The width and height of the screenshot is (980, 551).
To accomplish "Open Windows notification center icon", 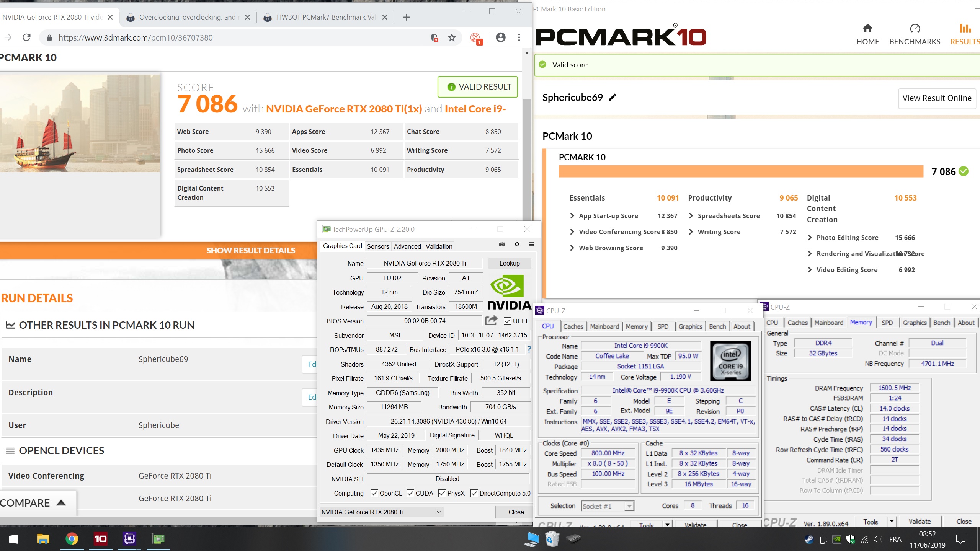I will pyautogui.click(x=961, y=540).
